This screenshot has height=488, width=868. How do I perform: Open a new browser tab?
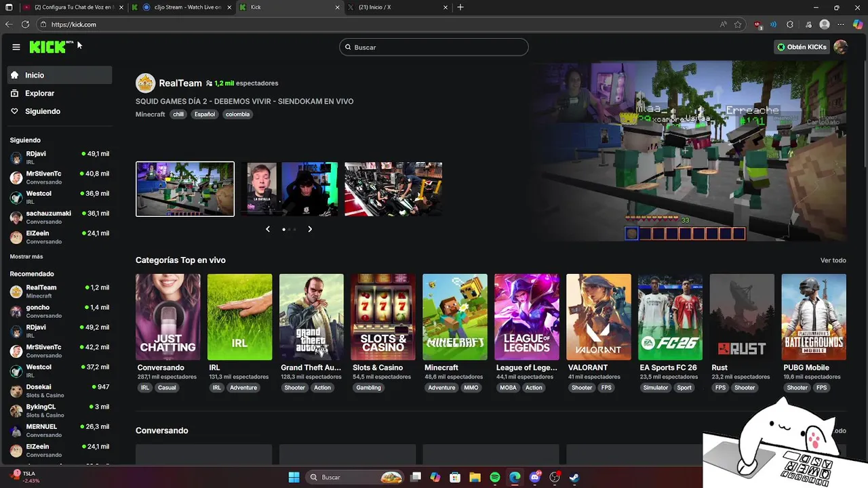click(460, 7)
